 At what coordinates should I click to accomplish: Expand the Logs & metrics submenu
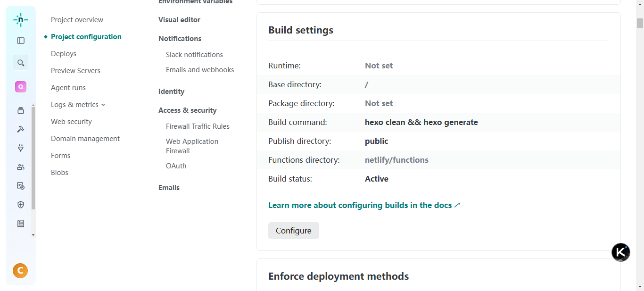[x=78, y=105]
